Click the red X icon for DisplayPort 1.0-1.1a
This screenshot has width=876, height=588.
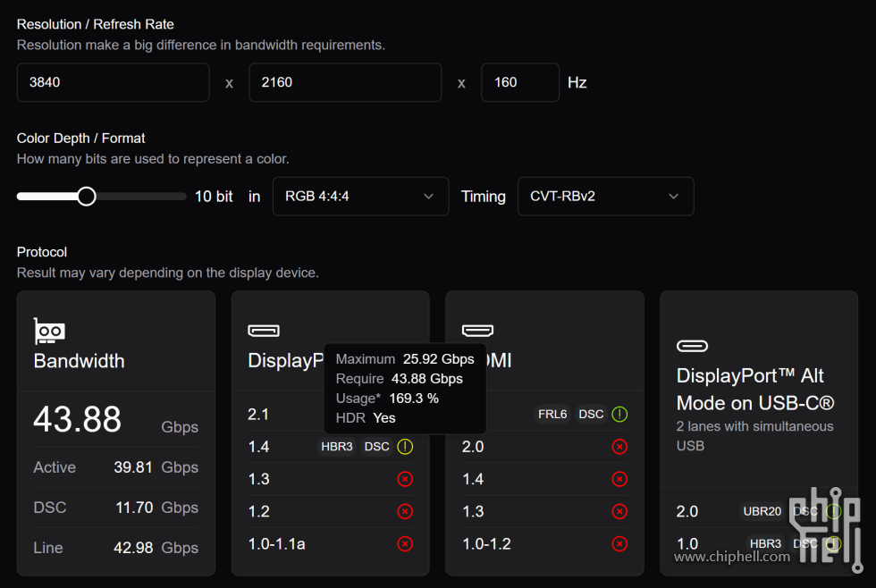(405, 544)
